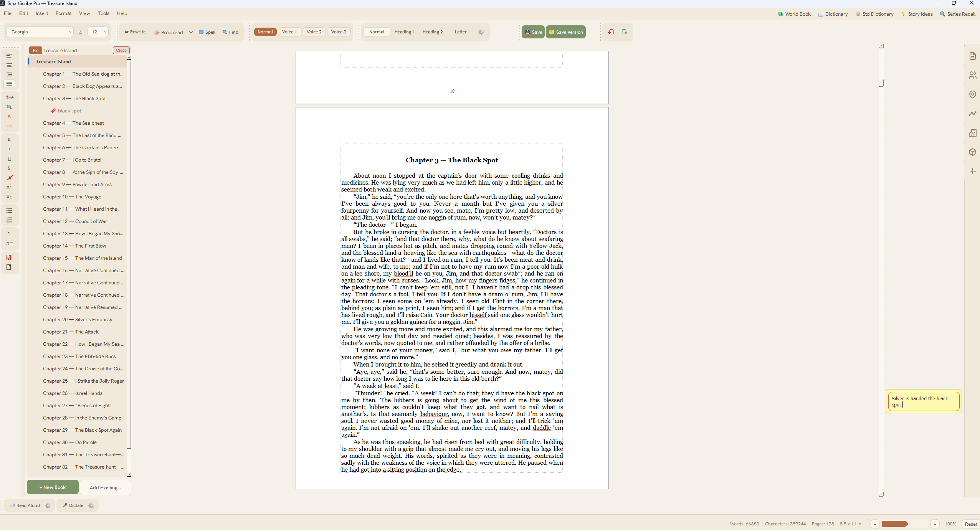Click the Redo arrow

(x=625, y=32)
